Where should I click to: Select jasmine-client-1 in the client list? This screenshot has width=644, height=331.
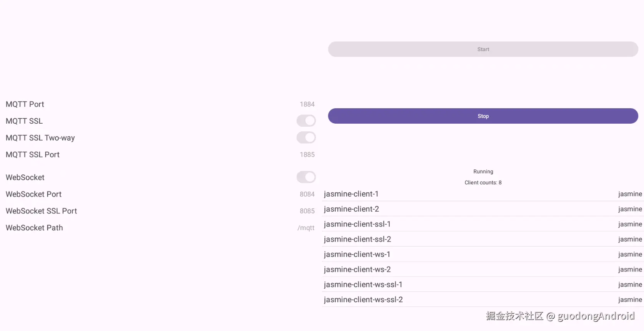(x=351, y=194)
